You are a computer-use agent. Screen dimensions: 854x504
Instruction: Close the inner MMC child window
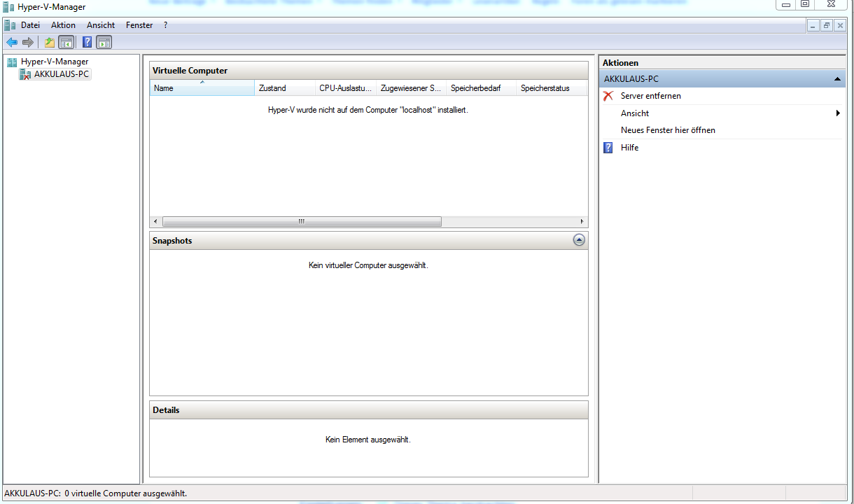pos(840,25)
